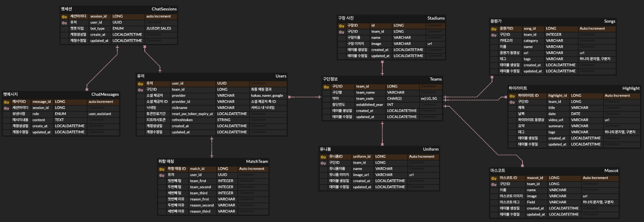644x222 pixels.
Task: Select the primary key icon for highlight_id
Action: click(512, 96)
